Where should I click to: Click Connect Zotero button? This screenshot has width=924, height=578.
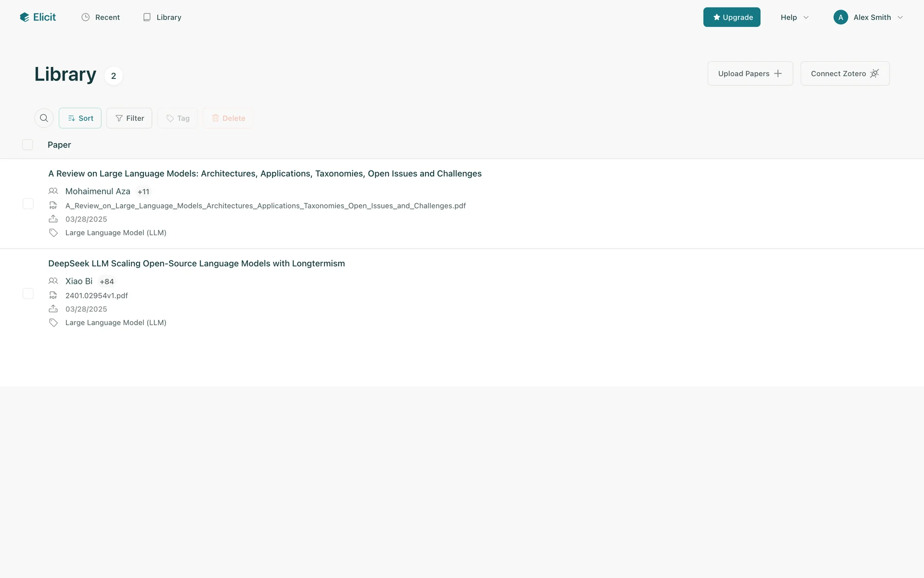[x=845, y=74]
